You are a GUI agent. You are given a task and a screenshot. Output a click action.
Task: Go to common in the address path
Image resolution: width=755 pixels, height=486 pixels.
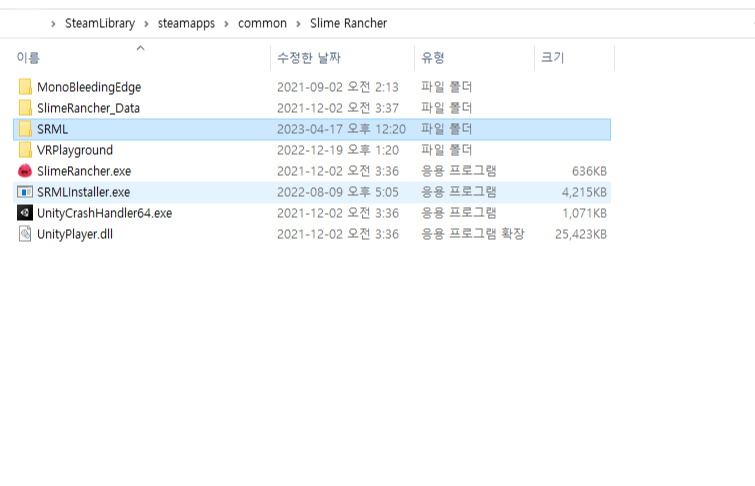pyautogui.click(x=262, y=23)
